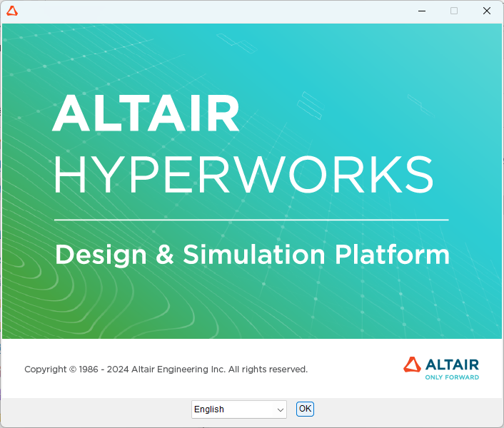
Task: Expand the chevron arrow beside English
Action: (280, 409)
